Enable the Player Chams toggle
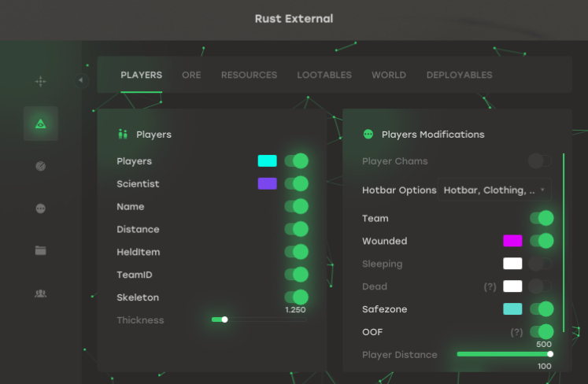 pos(540,161)
